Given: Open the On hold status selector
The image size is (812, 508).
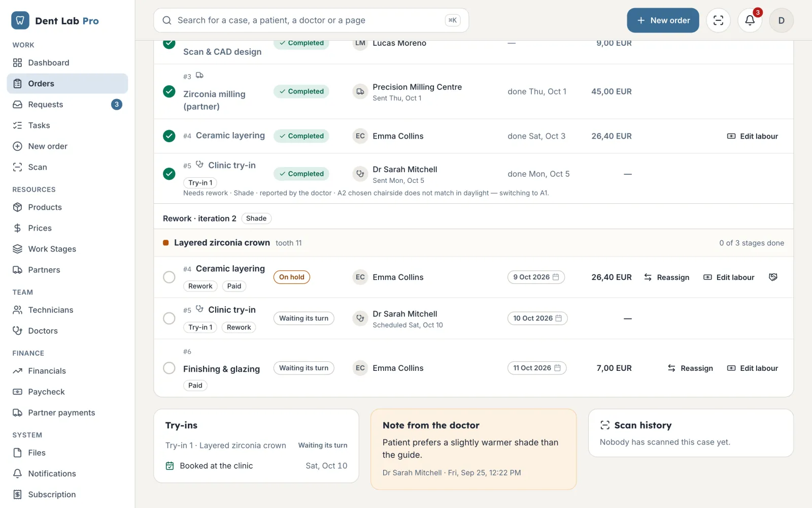Looking at the screenshot, I should (292, 277).
